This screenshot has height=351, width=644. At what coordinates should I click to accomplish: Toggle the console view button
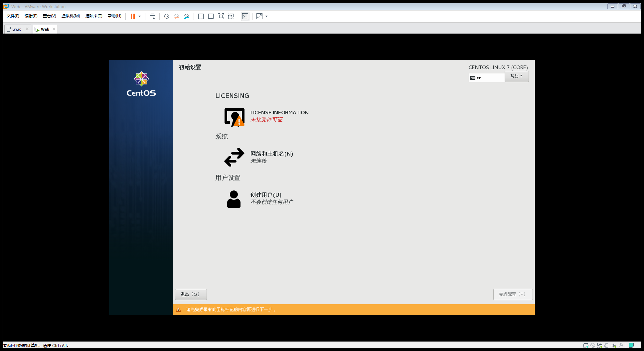[245, 16]
